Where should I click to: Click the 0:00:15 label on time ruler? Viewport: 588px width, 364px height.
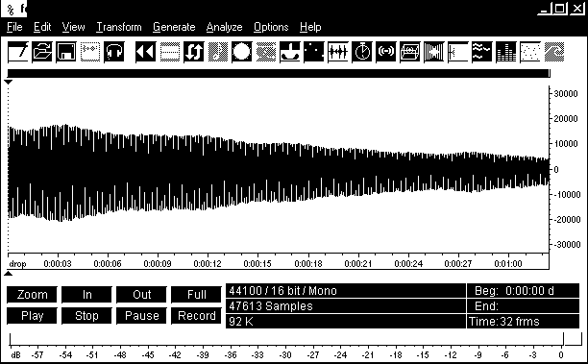257,263
